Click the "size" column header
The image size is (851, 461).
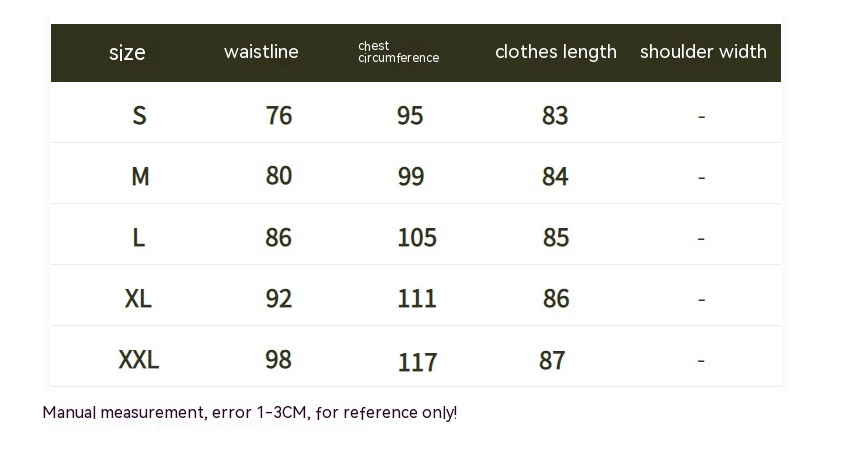[x=127, y=53]
